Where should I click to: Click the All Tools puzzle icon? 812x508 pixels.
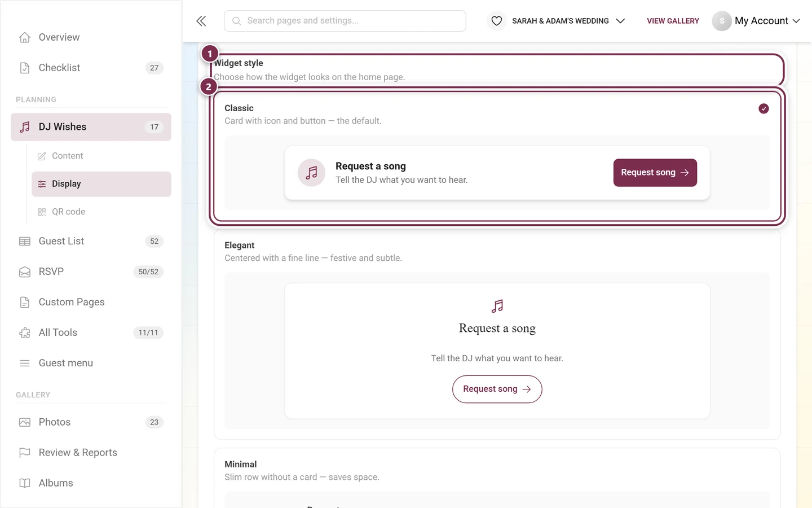(x=25, y=332)
